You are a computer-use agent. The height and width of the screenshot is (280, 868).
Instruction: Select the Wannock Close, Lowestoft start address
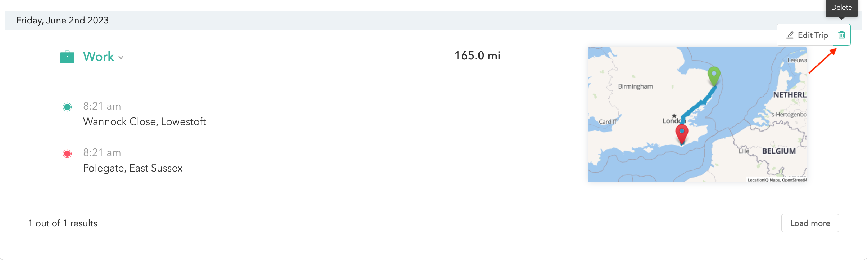click(x=144, y=122)
